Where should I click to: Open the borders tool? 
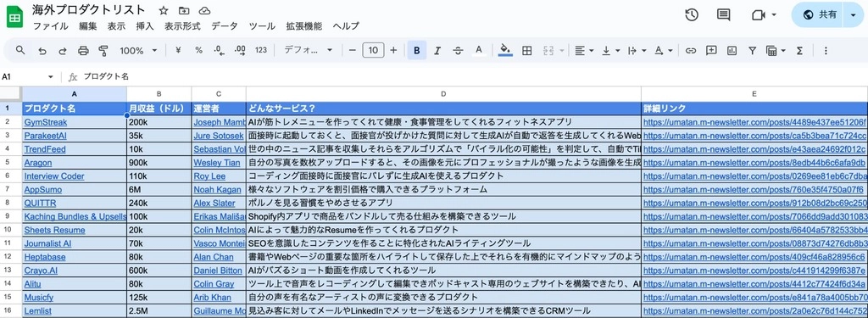(x=527, y=50)
